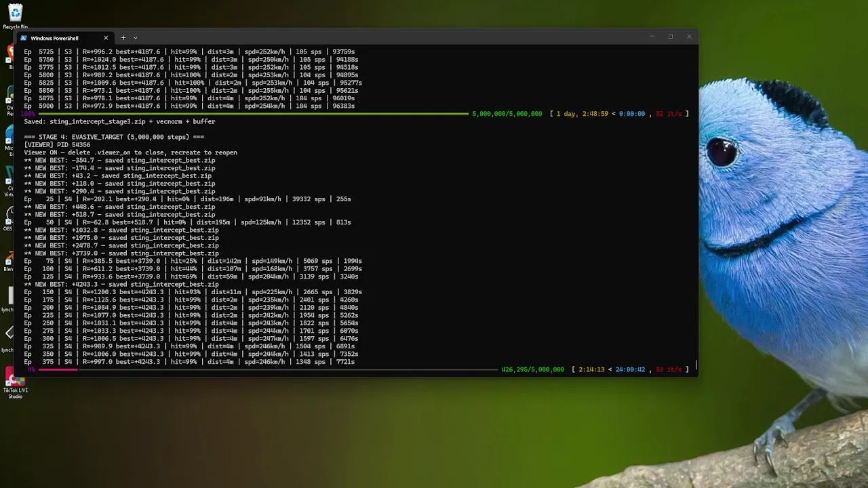Screen dimensions: 868x488
Task: Click the 'Ep 300 | S4' log row
Action: (x=191, y=339)
